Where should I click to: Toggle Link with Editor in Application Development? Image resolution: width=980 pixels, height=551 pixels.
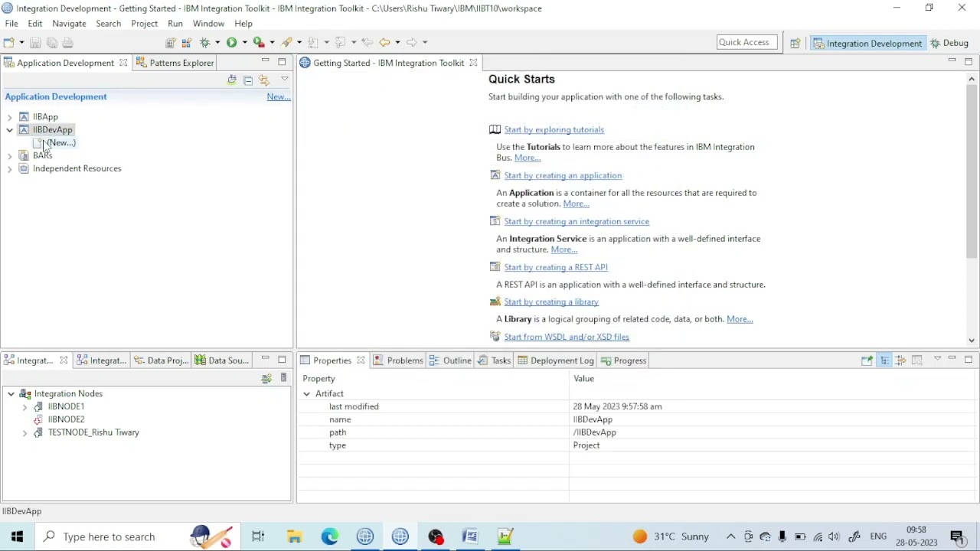pos(264,80)
